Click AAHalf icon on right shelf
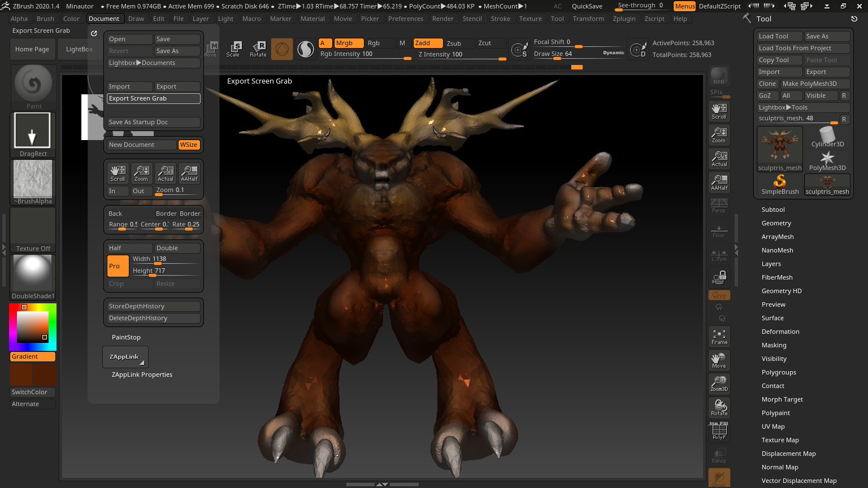Viewport: 868px width, 488px height. tap(719, 182)
